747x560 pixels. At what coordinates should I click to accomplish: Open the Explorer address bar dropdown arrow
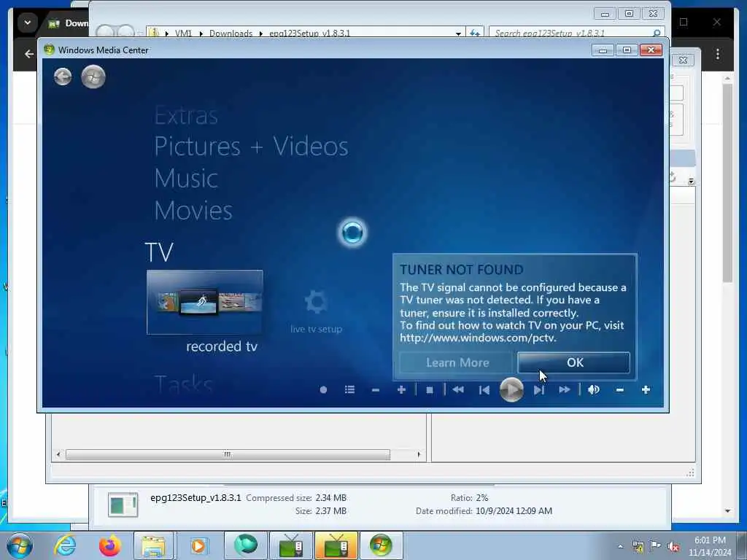point(458,34)
